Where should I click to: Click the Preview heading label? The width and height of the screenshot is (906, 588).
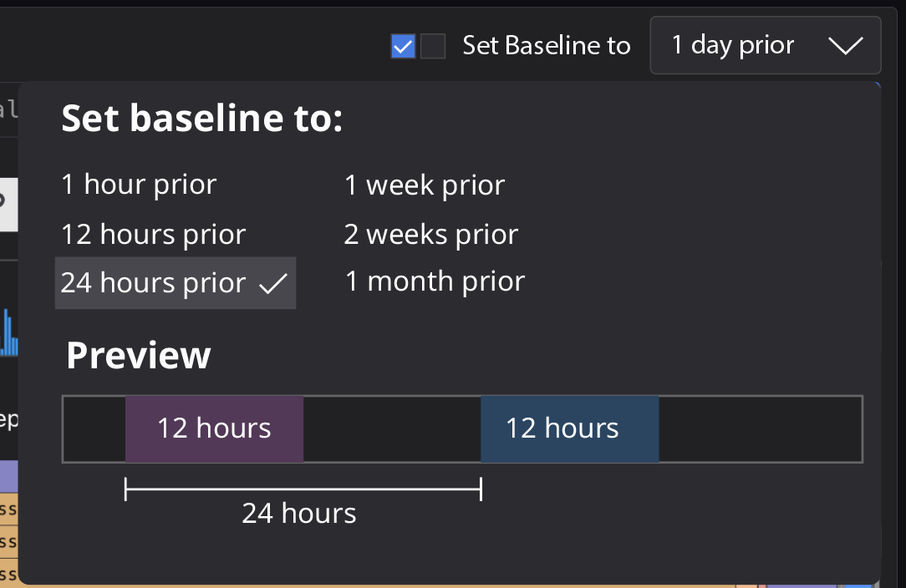139,355
